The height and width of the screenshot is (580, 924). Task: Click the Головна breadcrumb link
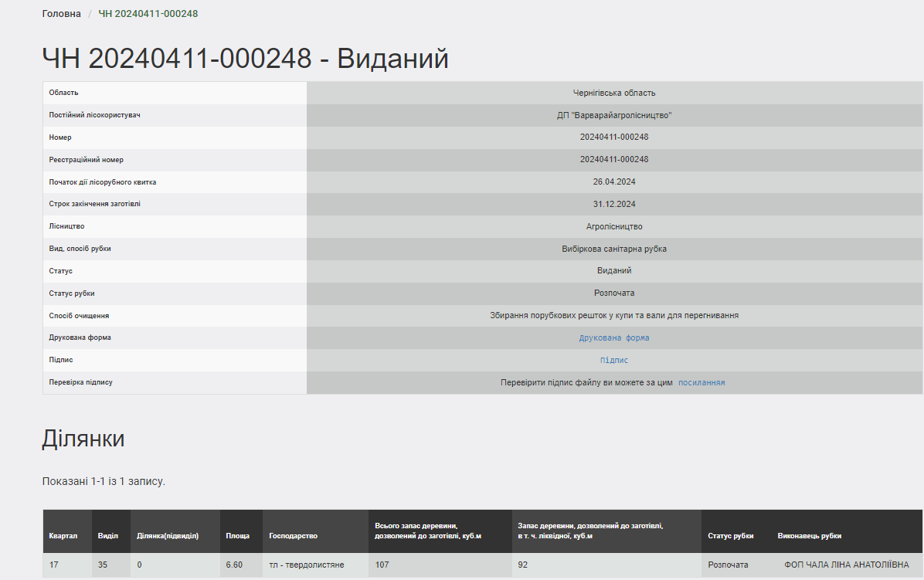61,14
